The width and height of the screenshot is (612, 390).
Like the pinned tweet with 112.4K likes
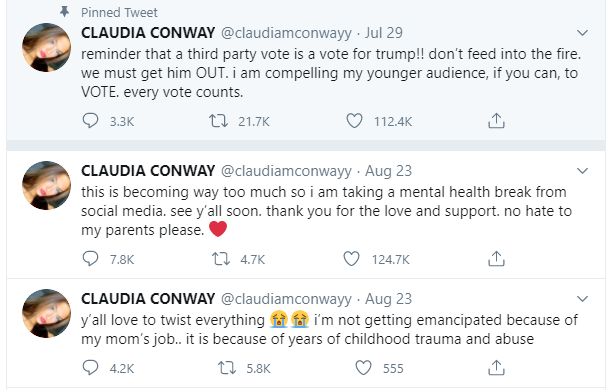[354, 121]
